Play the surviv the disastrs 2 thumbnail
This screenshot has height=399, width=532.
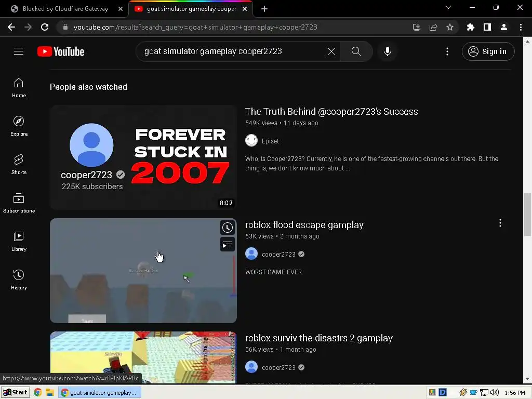click(x=143, y=357)
